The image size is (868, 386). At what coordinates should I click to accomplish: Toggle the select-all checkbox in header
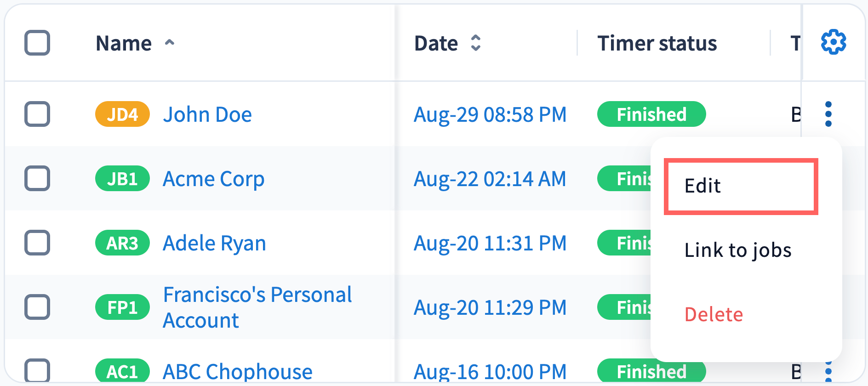click(x=37, y=43)
